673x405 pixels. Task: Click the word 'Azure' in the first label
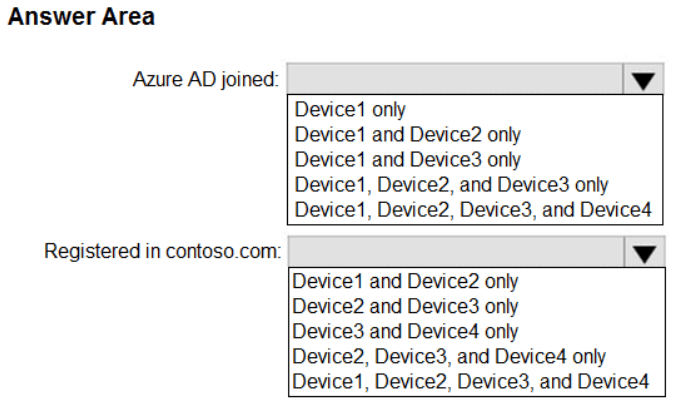155,80
